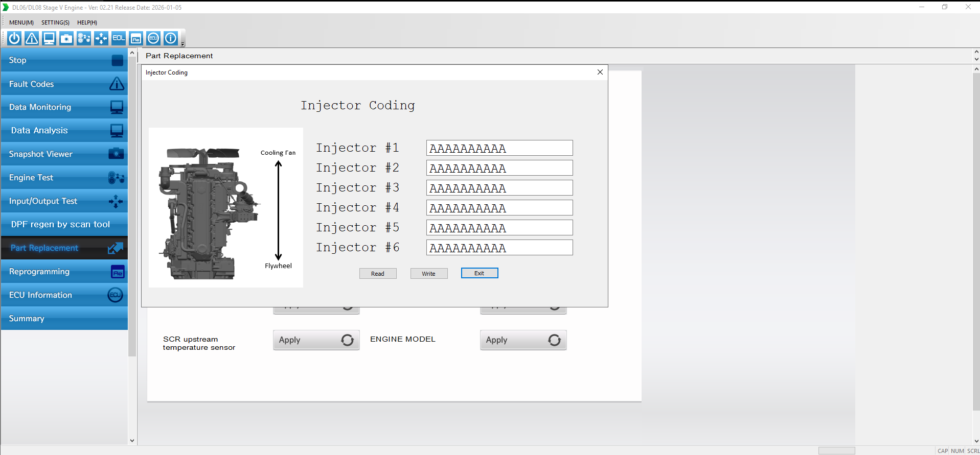Screen dimensions: 980x455
Task: Open the info toolbar icon
Action: [x=171, y=38]
